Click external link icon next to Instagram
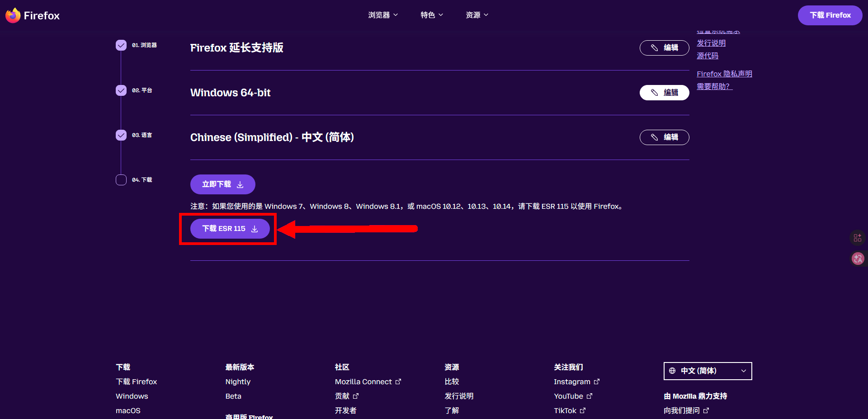 pyautogui.click(x=597, y=381)
